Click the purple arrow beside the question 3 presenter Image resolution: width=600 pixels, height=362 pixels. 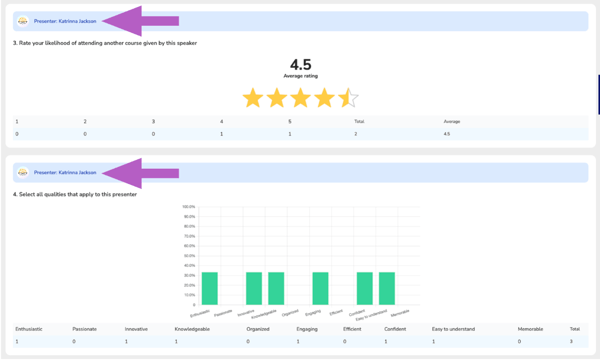[140, 21]
